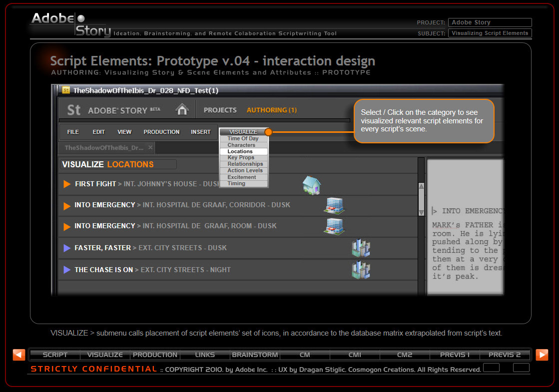Open the PREVIS 1 bottom navigation button
Screen dimensions: 559x392
[455, 355]
